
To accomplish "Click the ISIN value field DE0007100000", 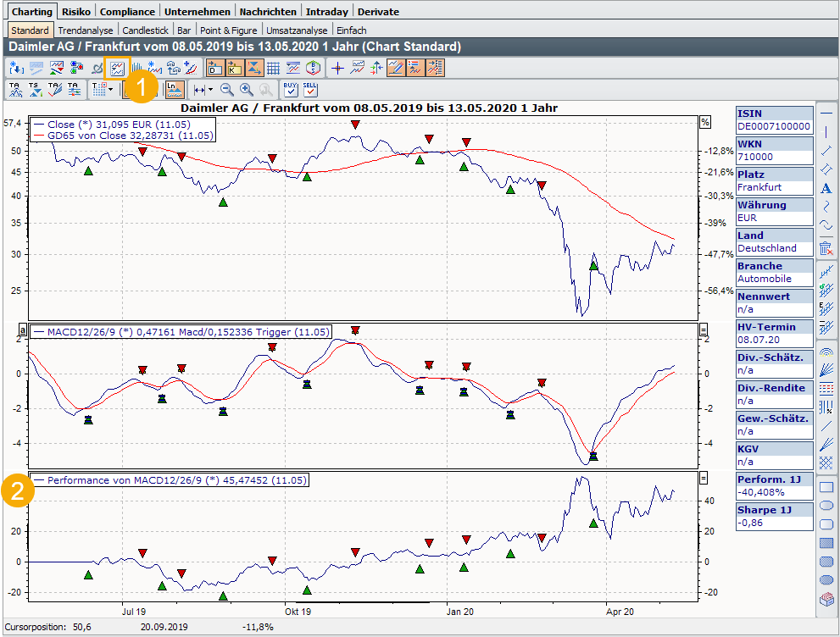I will [773, 126].
